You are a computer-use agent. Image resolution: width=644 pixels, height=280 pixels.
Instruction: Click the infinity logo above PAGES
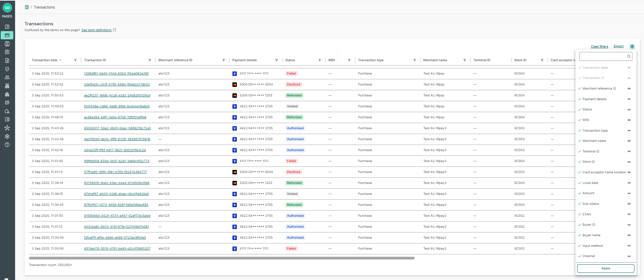tap(7, 8)
